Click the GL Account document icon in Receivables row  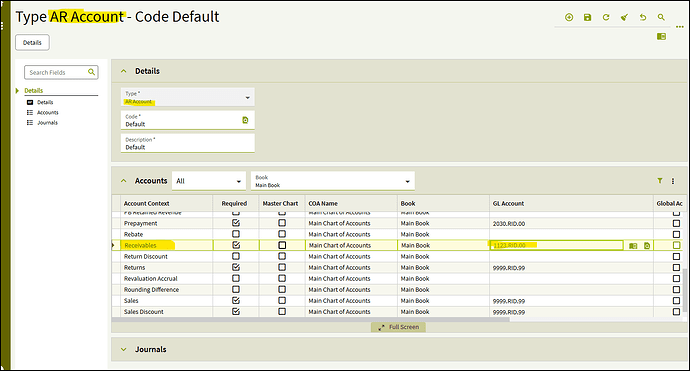(x=647, y=246)
